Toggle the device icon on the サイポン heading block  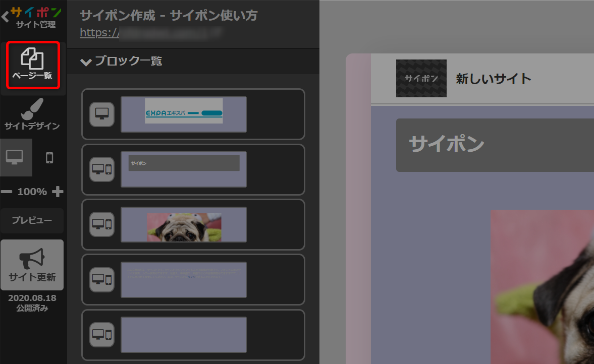(x=102, y=169)
